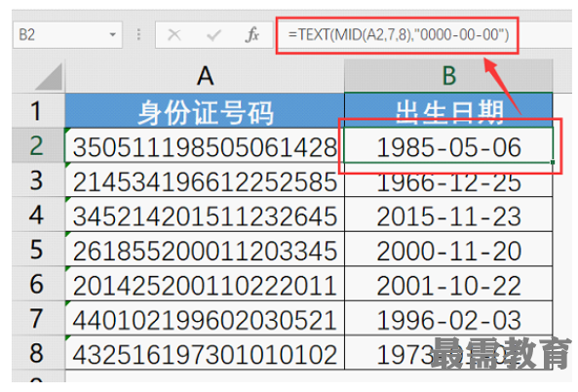Click cell showing 2015-11-23
The width and height of the screenshot is (578, 392).
pyautogui.click(x=448, y=215)
